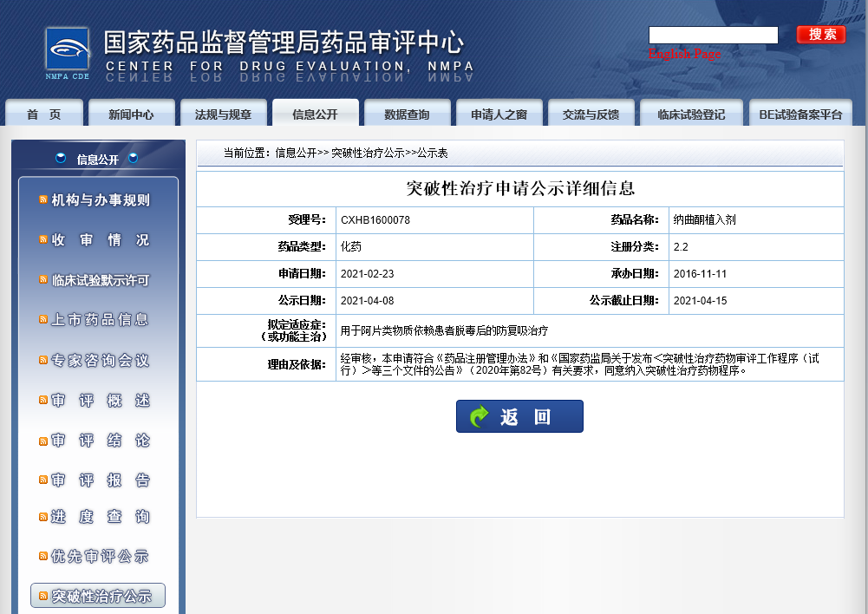Click the RSS icon beside 优先审评公示
This screenshot has height=614, width=868.
pos(43,557)
